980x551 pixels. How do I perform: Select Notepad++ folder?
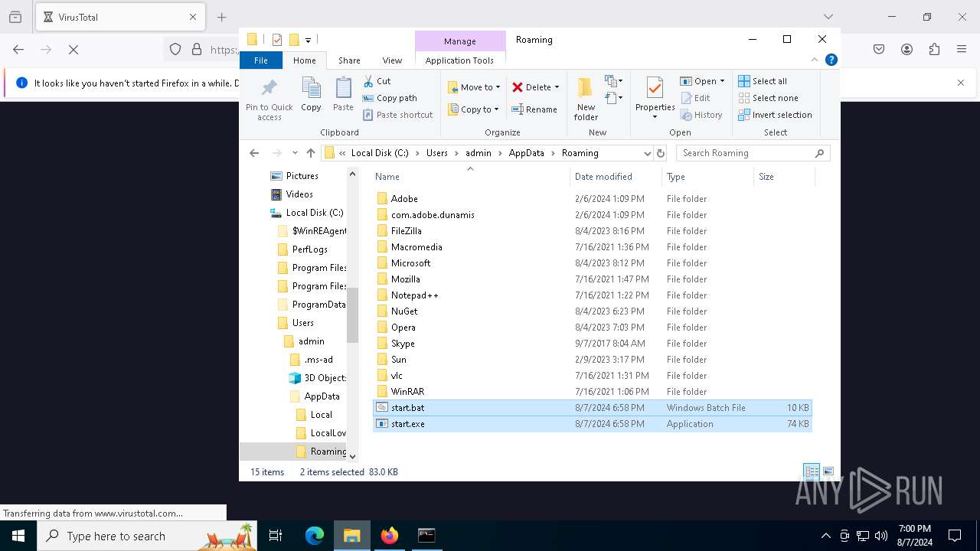pyautogui.click(x=414, y=295)
